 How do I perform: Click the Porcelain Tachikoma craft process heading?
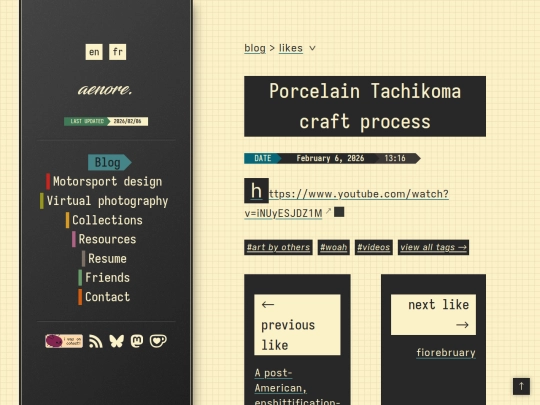point(365,106)
